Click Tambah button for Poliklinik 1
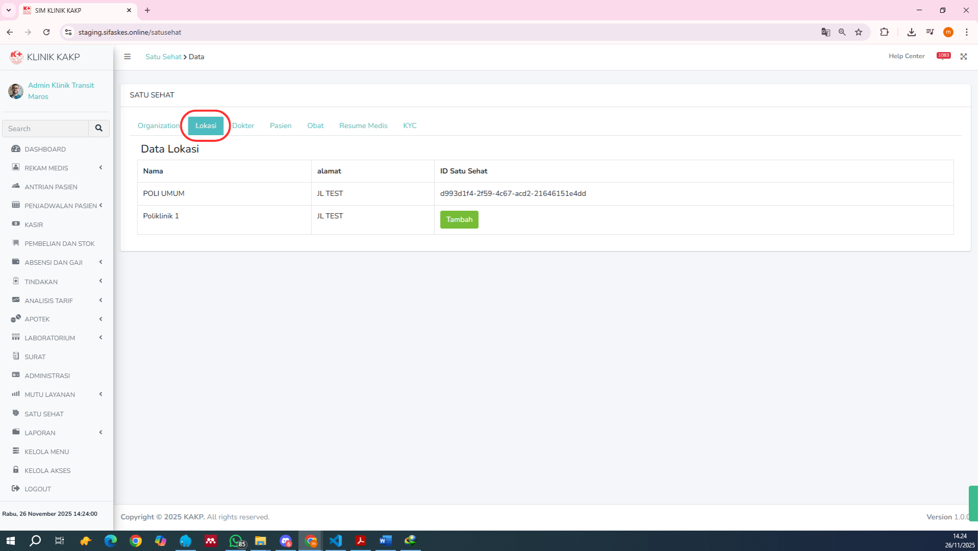Image resolution: width=980 pixels, height=551 pixels. (459, 219)
